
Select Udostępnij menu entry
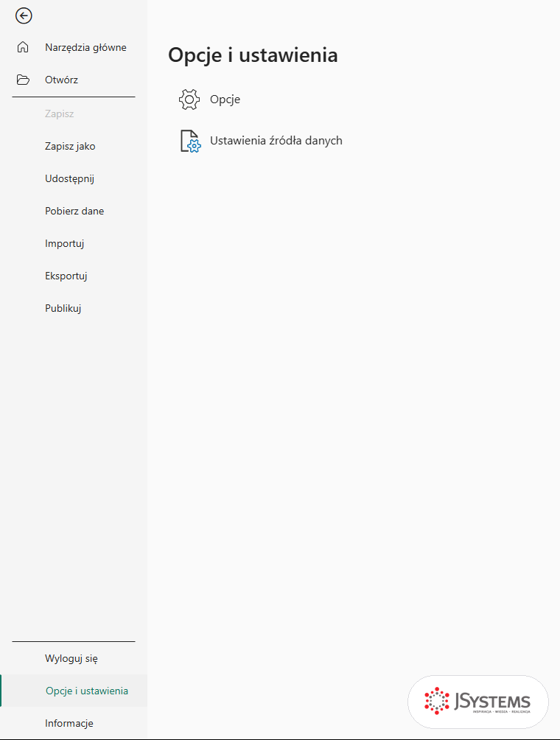point(70,179)
